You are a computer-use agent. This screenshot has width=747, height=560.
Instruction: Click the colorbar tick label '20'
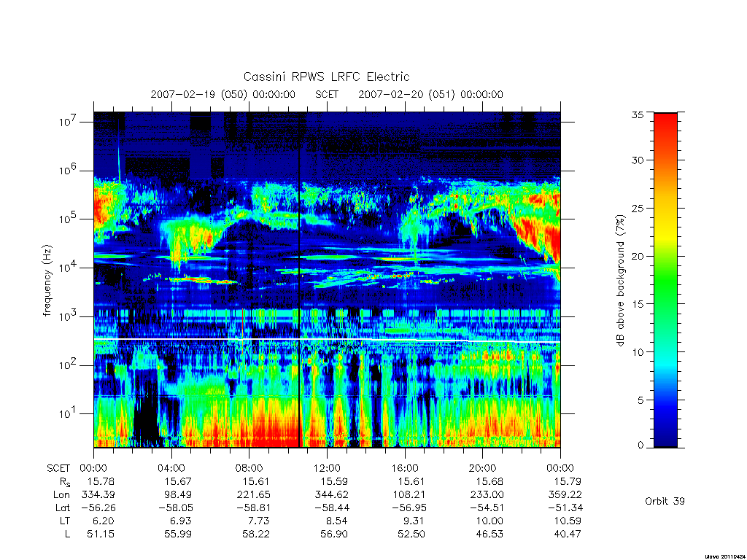[638, 256]
